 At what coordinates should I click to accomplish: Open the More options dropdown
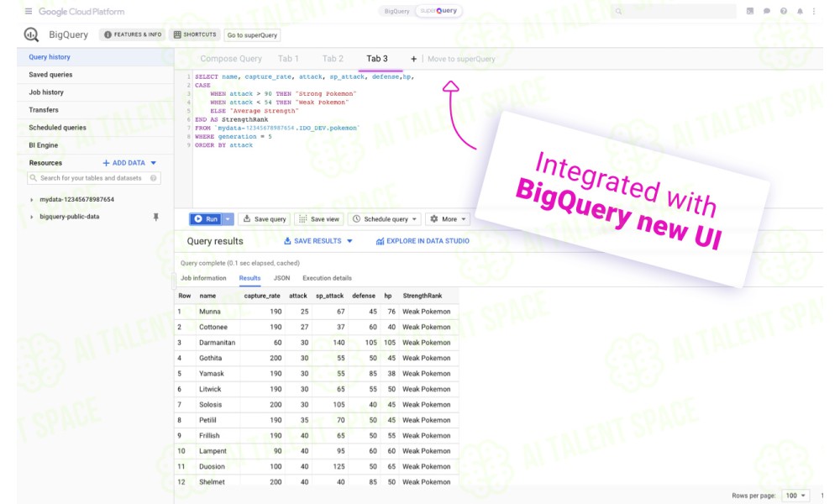(x=464, y=219)
